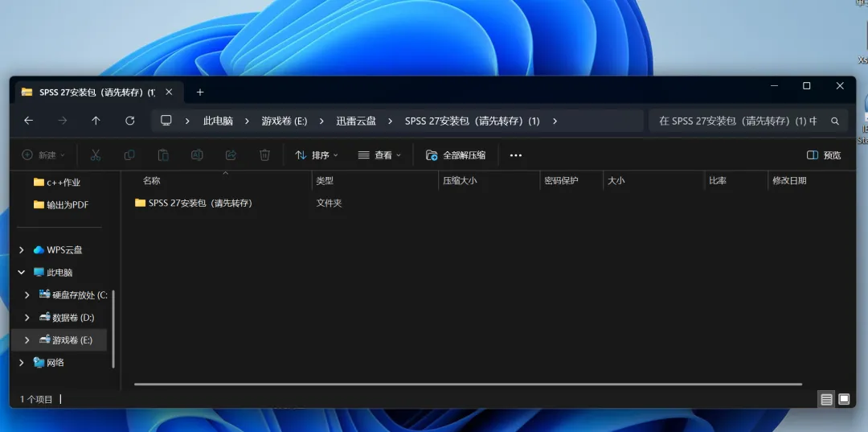Click 迅雷云盘 breadcrumb
This screenshot has width=868, height=432.
(x=356, y=121)
